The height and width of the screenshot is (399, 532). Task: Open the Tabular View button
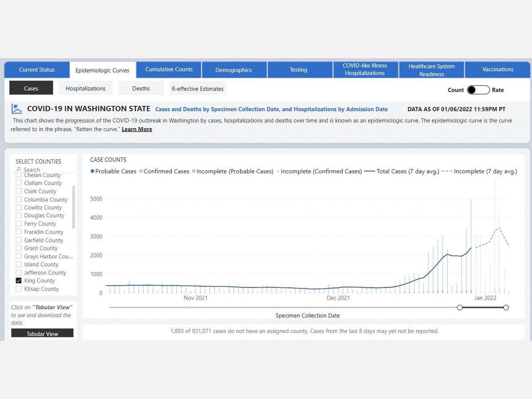pyautogui.click(x=42, y=333)
